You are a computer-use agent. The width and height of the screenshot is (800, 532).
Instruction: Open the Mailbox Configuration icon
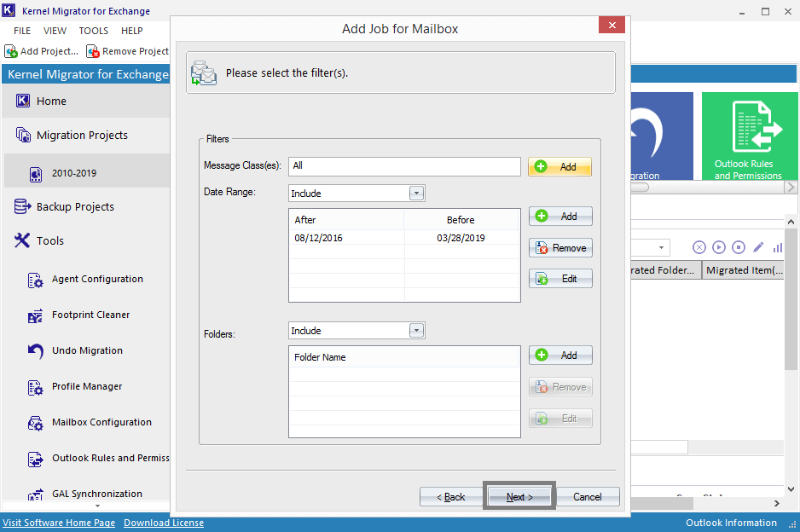tap(35, 423)
